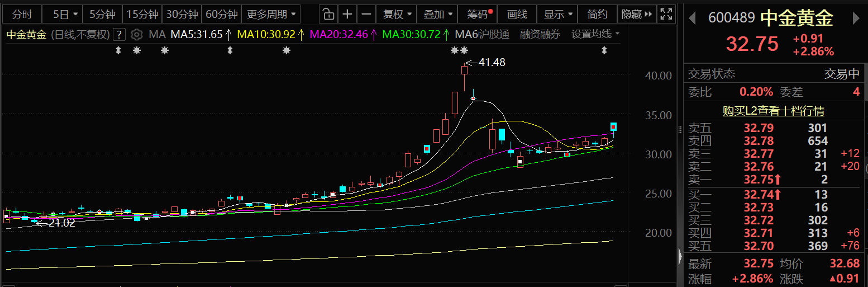This screenshot has height=287, width=868.
Task: Click the question mark help icon
Action: (x=118, y=35)
